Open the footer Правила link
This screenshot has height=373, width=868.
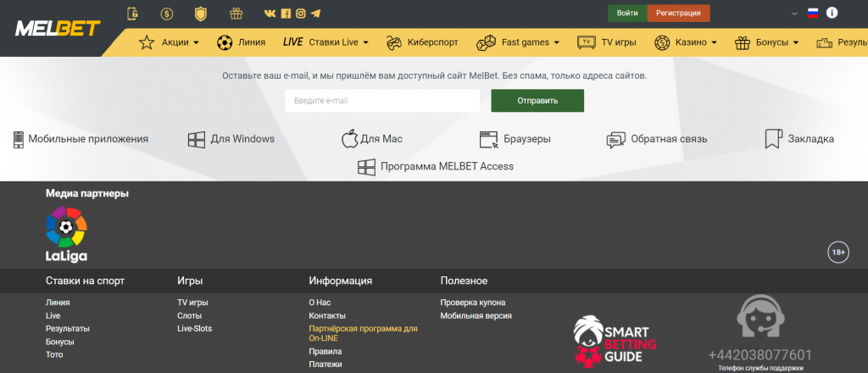(x=325, y=352)
